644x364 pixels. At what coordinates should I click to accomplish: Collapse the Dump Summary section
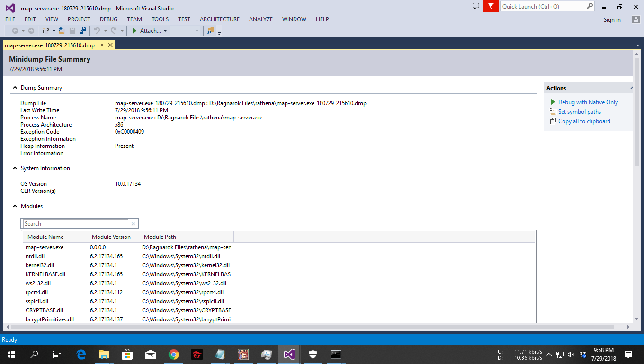tap(15, 87)
